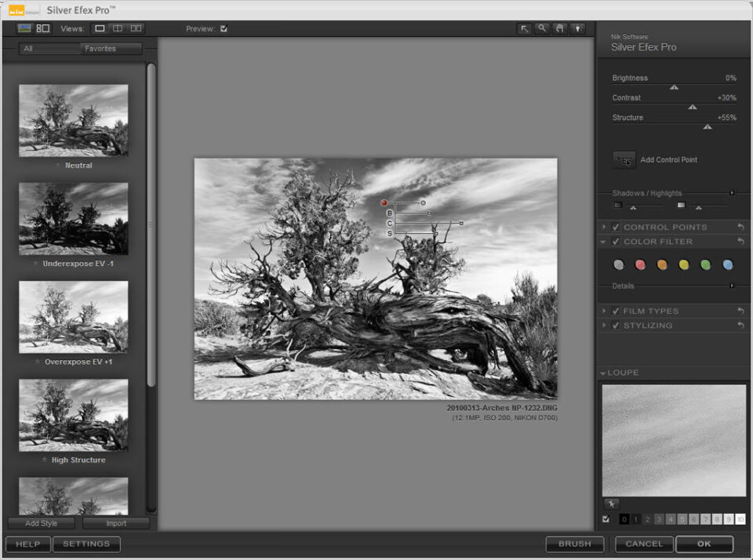Reset the Color Filter section
The width and height of the screenshot is (753, 560).
[x=740, y=242]
